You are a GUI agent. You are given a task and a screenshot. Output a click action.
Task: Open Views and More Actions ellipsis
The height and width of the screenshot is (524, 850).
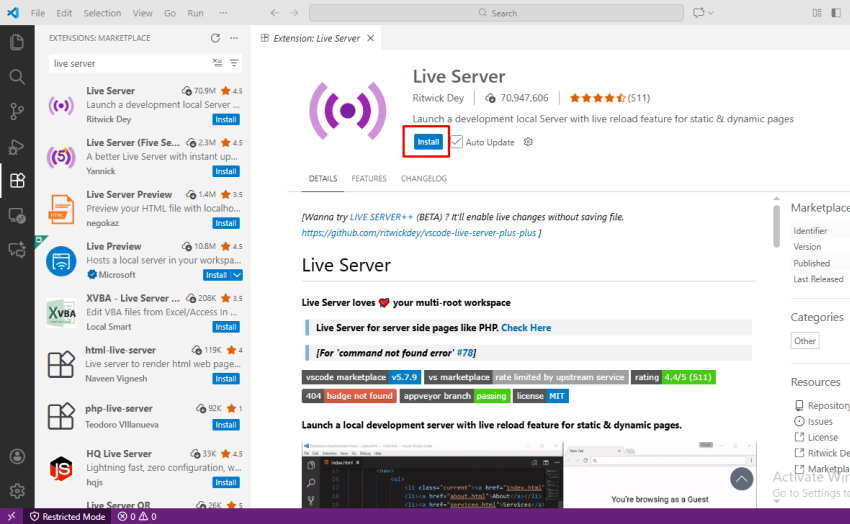(x=234, y=38)
